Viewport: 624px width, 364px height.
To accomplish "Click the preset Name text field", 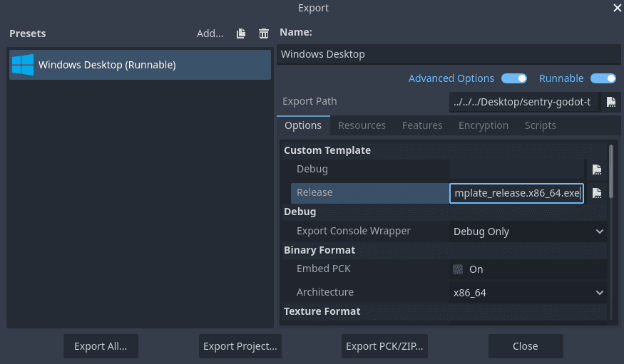I will pos(449,54).
